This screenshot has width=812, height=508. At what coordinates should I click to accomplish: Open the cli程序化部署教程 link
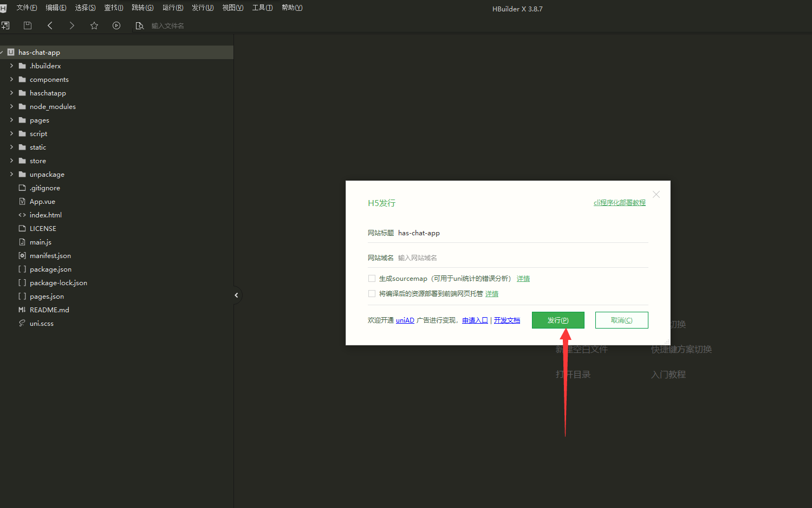(x=620, y=203)
